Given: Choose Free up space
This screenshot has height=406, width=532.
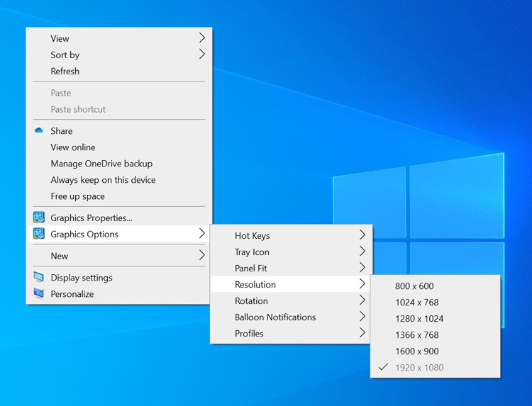Looking at the screenshot, I should click(119, 196).
